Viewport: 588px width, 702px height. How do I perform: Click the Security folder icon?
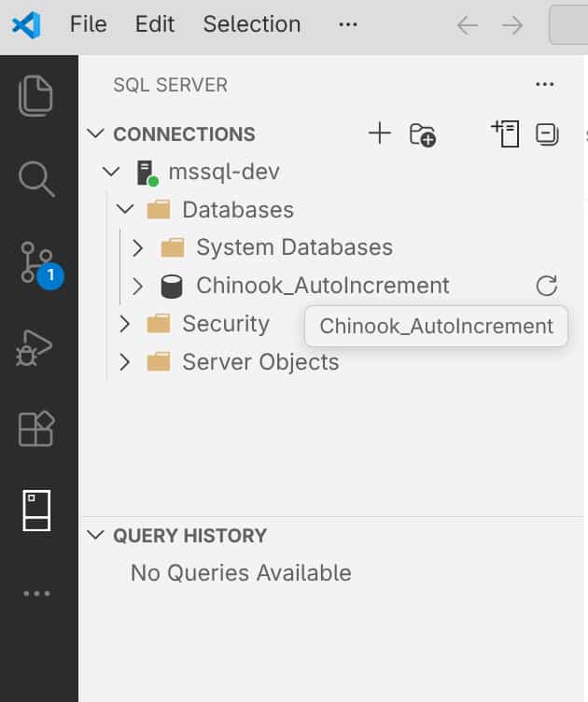click(x=159, y=323)
